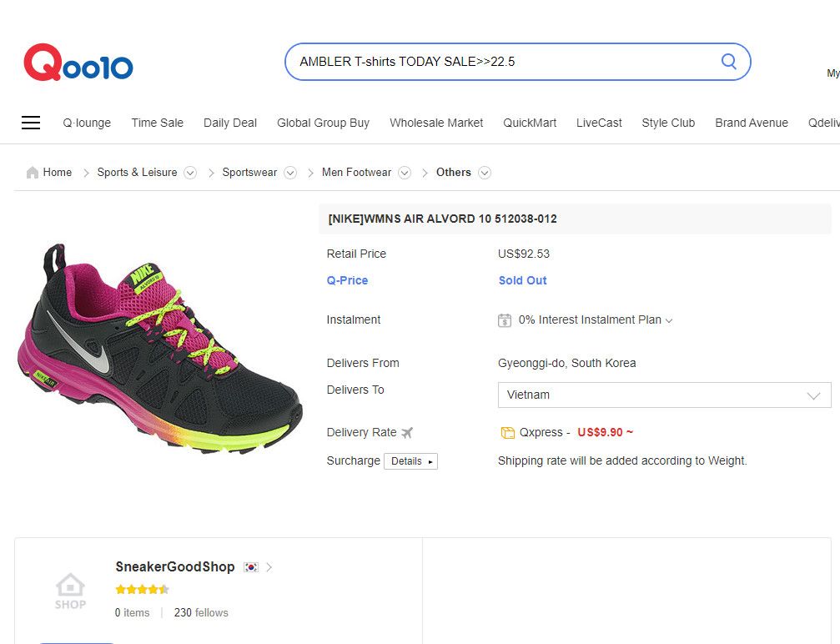840x644 pixels.
Task: Go to Sportswear breadcrumb link
Action: click(249, 173)
